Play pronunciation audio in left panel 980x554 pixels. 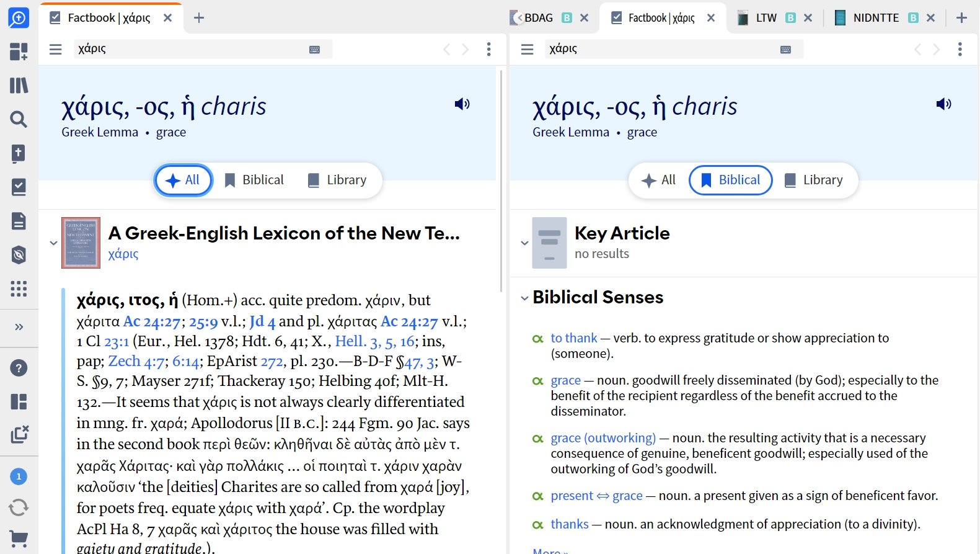[x=462, y=104]
